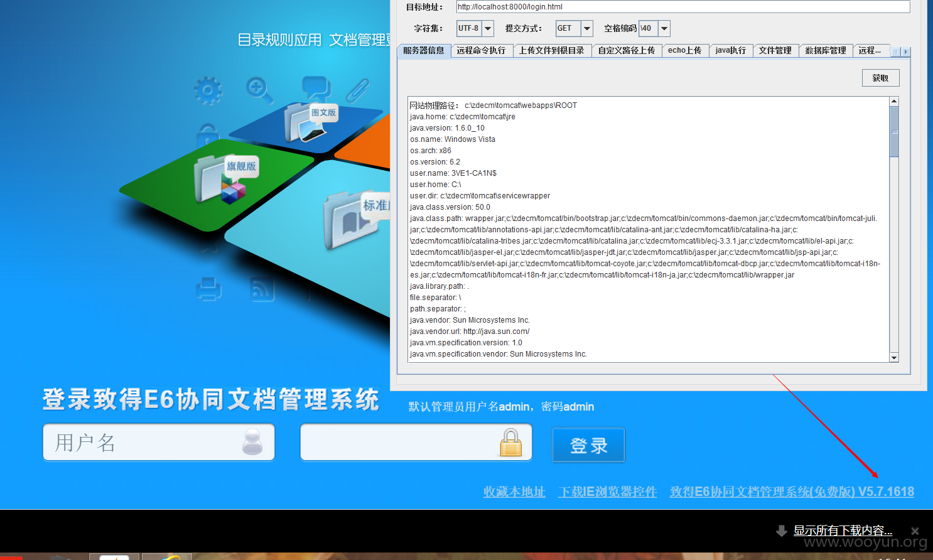Open the 下载IE浏览器控件 link
933x560 pixels.
click(x=608, y=492)
